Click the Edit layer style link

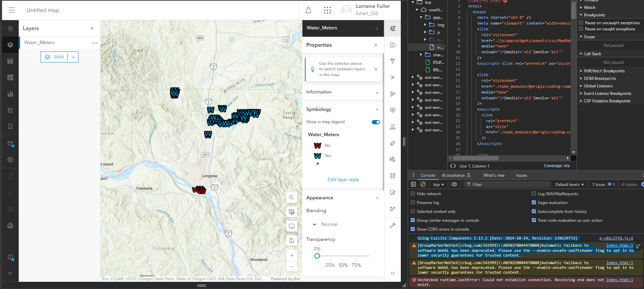(343, 180)
